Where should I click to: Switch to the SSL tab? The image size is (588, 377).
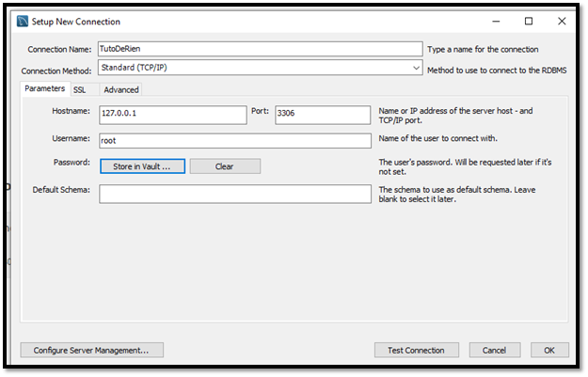click(x=80, y=90)
